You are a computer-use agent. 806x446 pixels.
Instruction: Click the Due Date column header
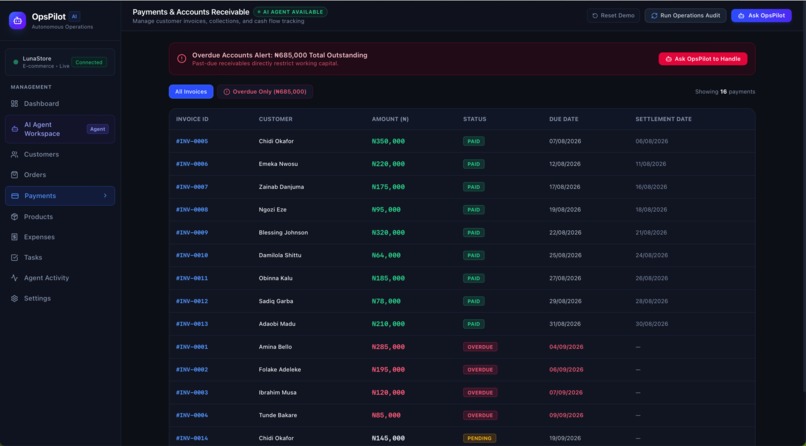pos(563,119)
